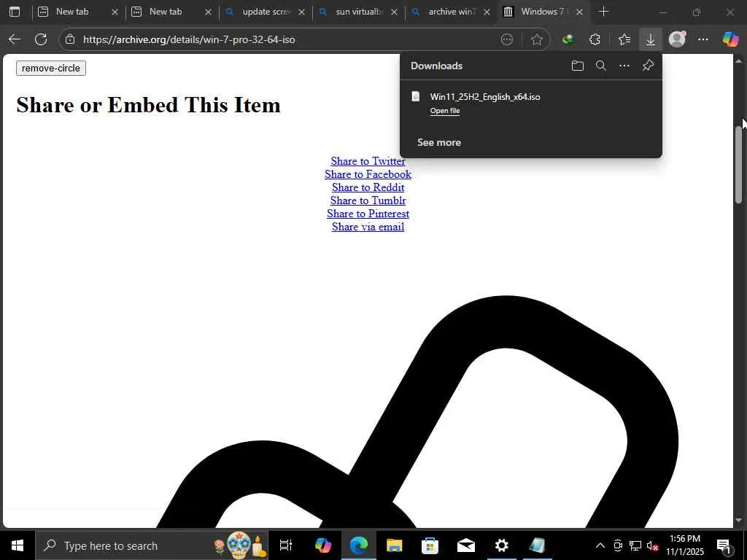Click the search highlight skull image
Viewport: 747px width, 560px height.
[x=239, y=545]
